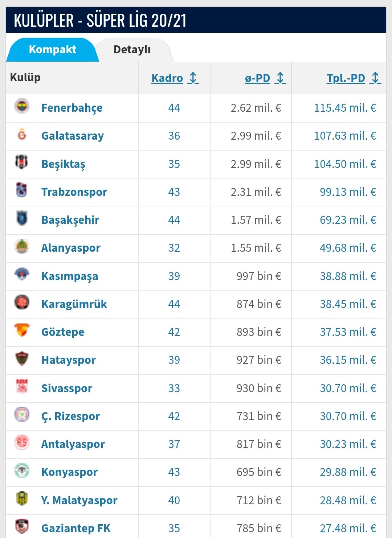Click the Alanyaspor club crest icon
392x538 pixels.
[x=22, y=246]
